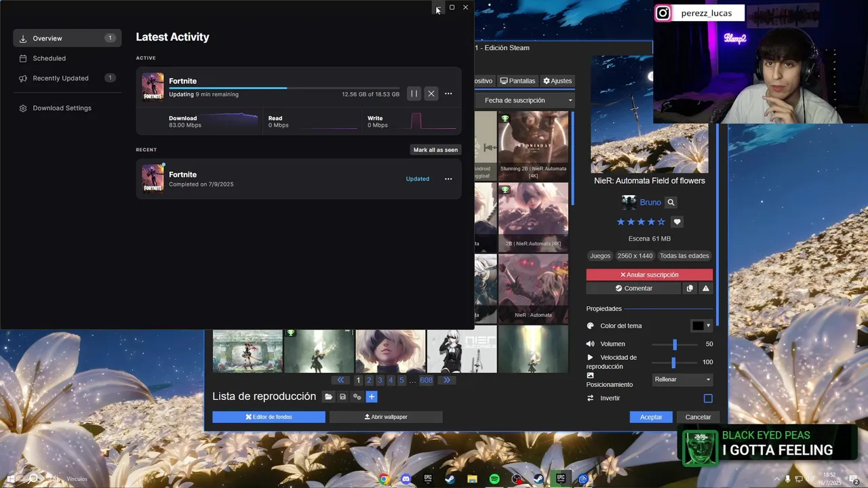Go to wallpaper page 5

coord(401,380)
